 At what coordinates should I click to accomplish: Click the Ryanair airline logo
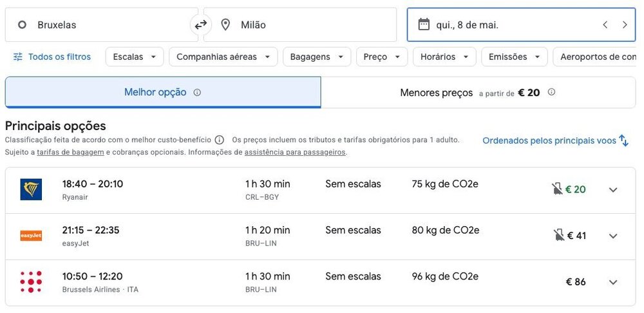31,189
